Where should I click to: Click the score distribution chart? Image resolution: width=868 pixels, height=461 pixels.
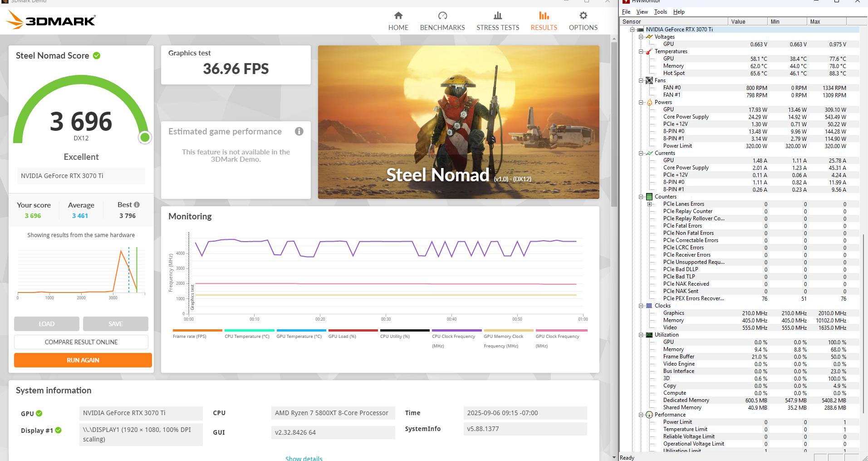[x=81, y=273]
